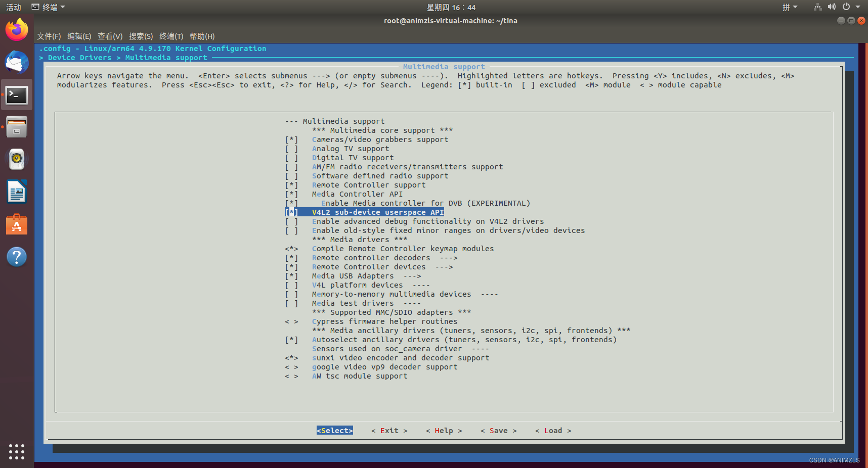Open the 终端(T) menu
Screen dimensions: 868x468
pyautogui.click(x=171, y=36)
